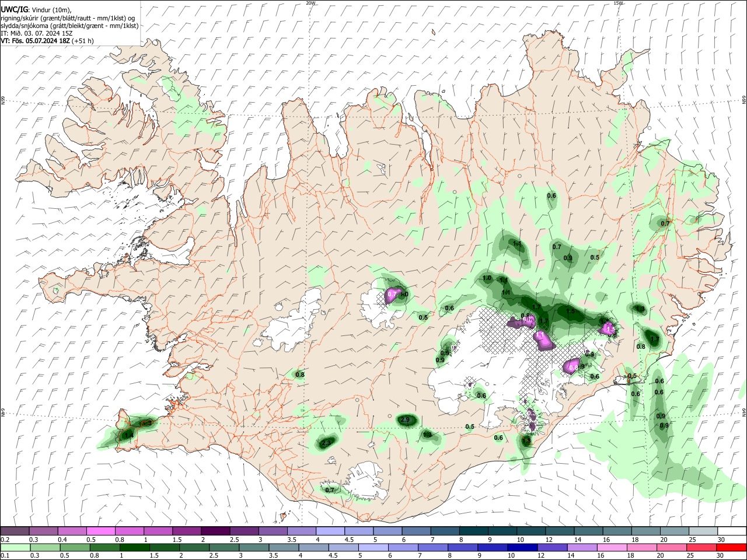
Task: Click the 'VT: Fös. 05.07.2024 18Z (+51 h)' line
Action: (x=47, y=41)
